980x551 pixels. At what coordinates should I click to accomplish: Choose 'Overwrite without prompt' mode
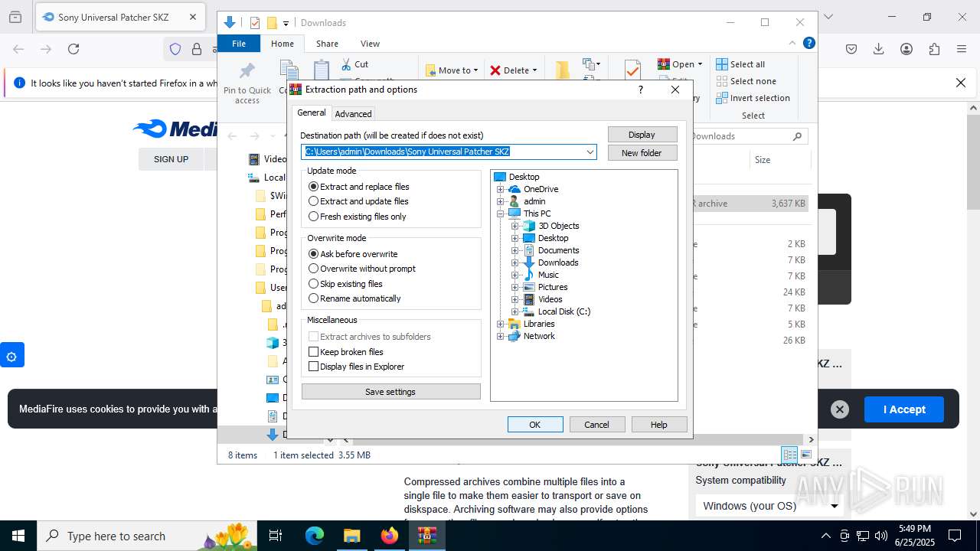pos(313,269)
